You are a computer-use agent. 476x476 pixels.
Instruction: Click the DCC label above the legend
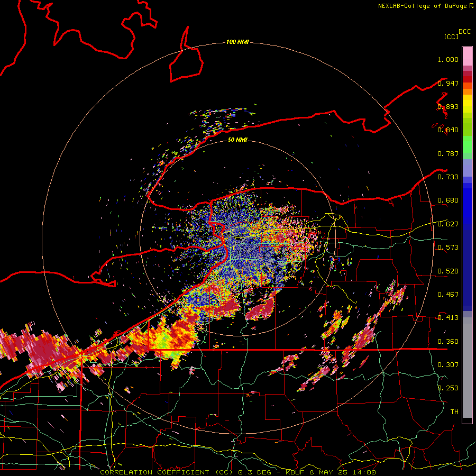(x=464, y=32)
